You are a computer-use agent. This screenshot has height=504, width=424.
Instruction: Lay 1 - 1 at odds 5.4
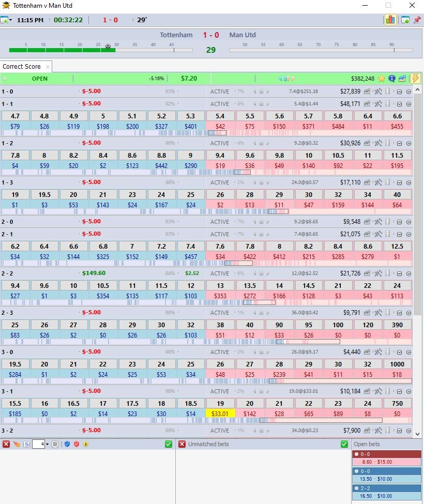point(220,116)
